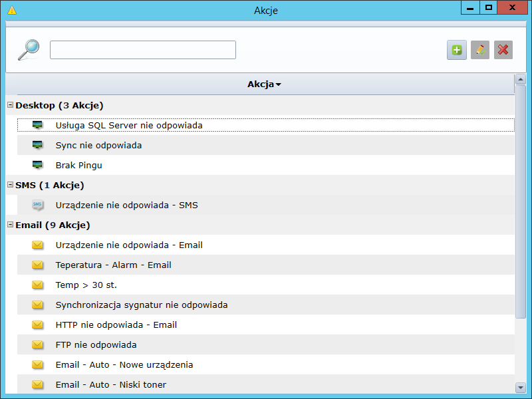Click envelope icon beside FTP nie odpowiada

pos(37,344)
